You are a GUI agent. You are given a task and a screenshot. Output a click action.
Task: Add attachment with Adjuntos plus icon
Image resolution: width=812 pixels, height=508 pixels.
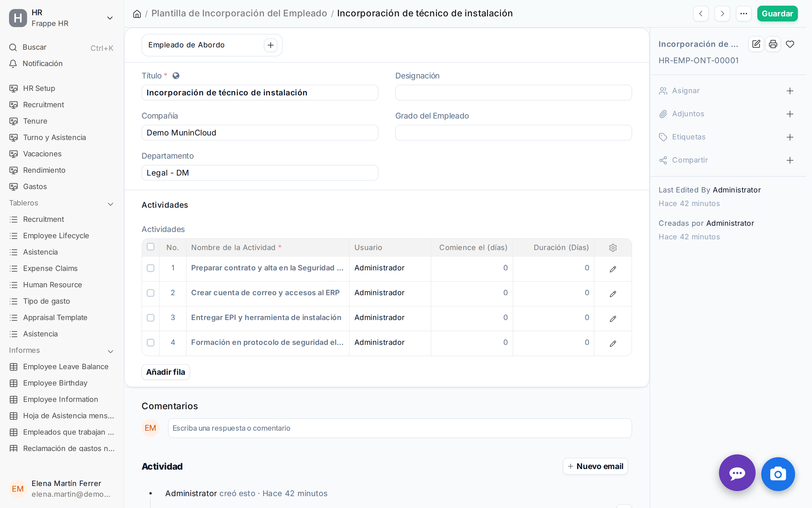(x=790, y=114)
